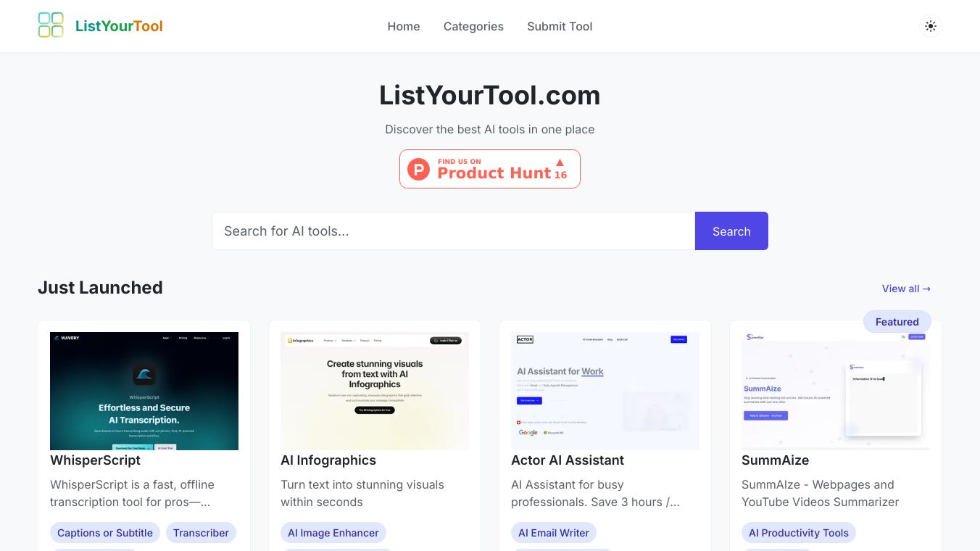Go to the Submit Tool page
980x551 pixels.
560,26
